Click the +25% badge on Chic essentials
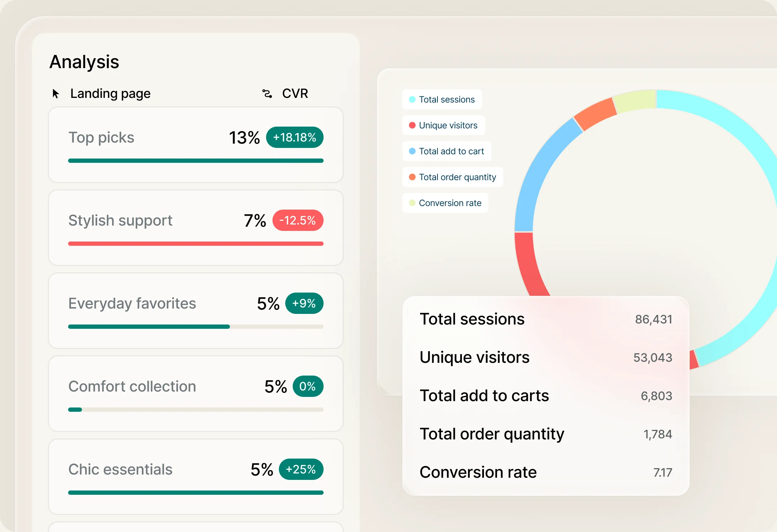The height and width of the screenshot is (532, 777). pyautogui.click(x=301, y=469)
